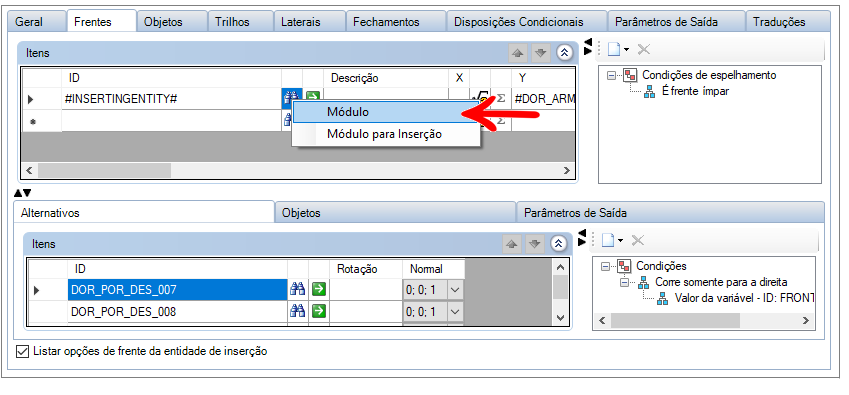The width and height of the screenshot is (849, 395).
Task: Click the #INSERTINGENTITY# ID cell
Action: [172, 99]
